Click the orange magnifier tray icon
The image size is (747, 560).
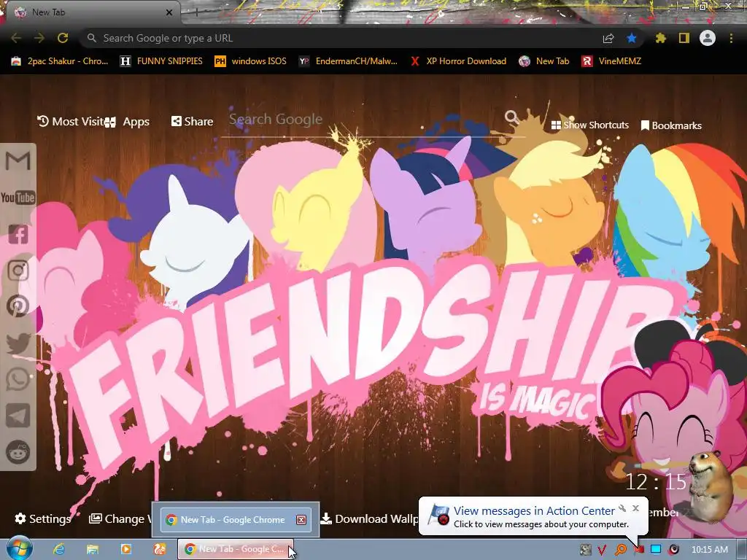(x=620, y=550)
